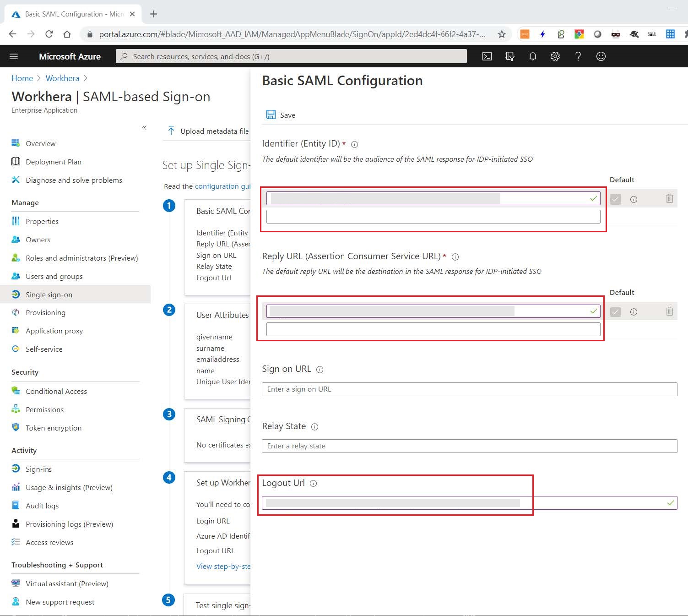Screen dimensions: 688x616
Task: Open the configuration guide link
Action: click(x=223, y=186)
